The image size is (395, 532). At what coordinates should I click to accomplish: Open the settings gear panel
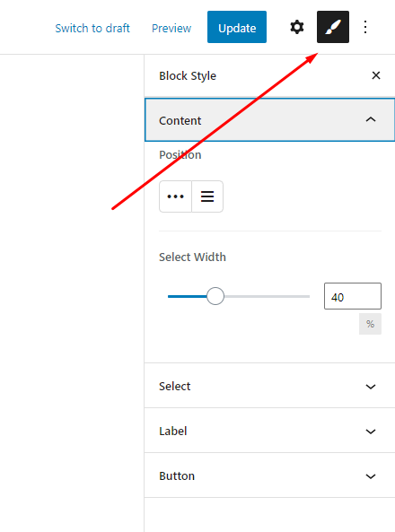[297, 27]
